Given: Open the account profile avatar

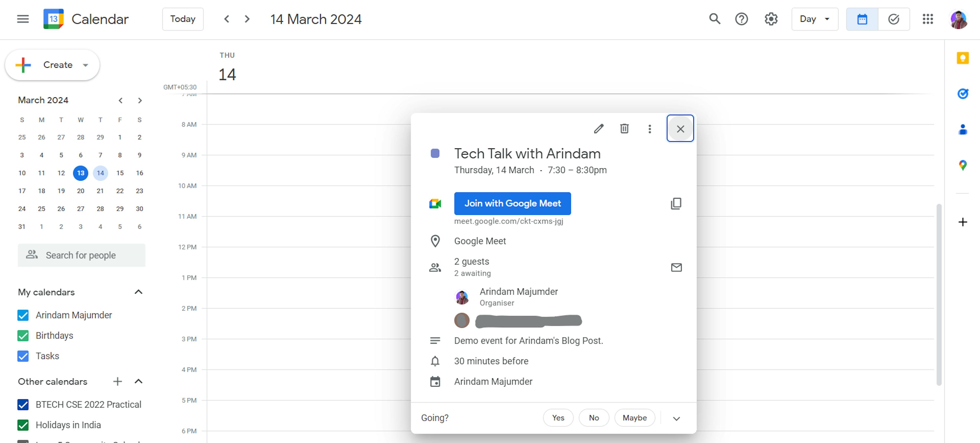Looking at the screenshot, I should pos(959,19).
